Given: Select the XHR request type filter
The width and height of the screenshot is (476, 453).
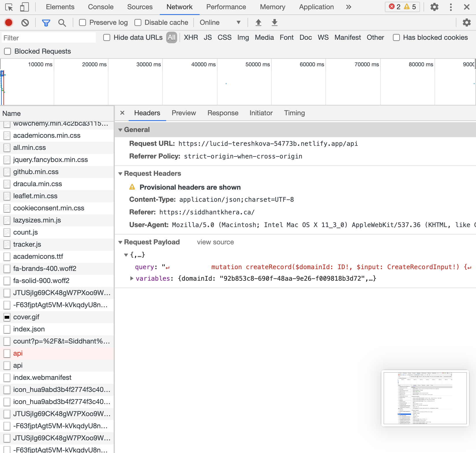Looking at the screenshot, I should [191, 37].
